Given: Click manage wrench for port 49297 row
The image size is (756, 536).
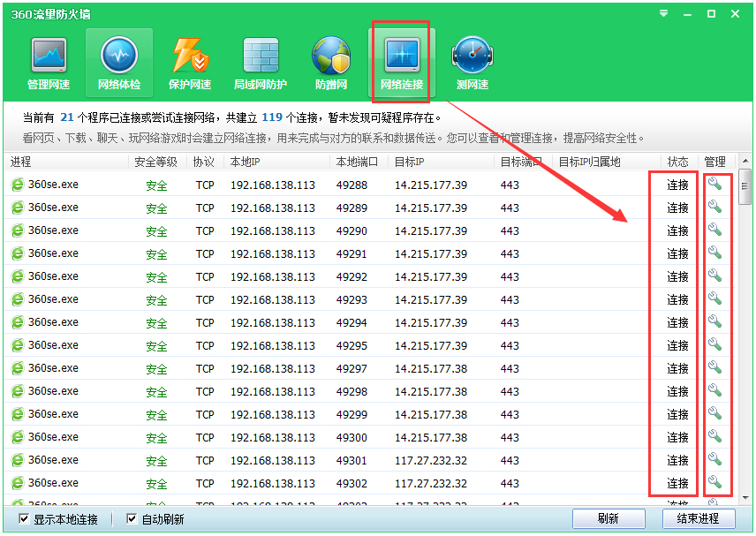Looking at the screenshot, I should click(x=714, y=367).
